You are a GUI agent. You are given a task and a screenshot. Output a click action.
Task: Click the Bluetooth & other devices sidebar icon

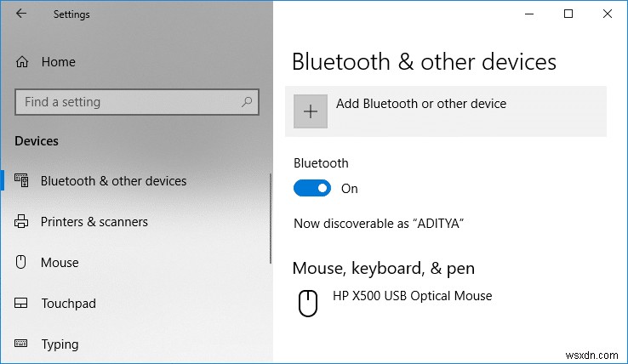[x=22, y=181]
